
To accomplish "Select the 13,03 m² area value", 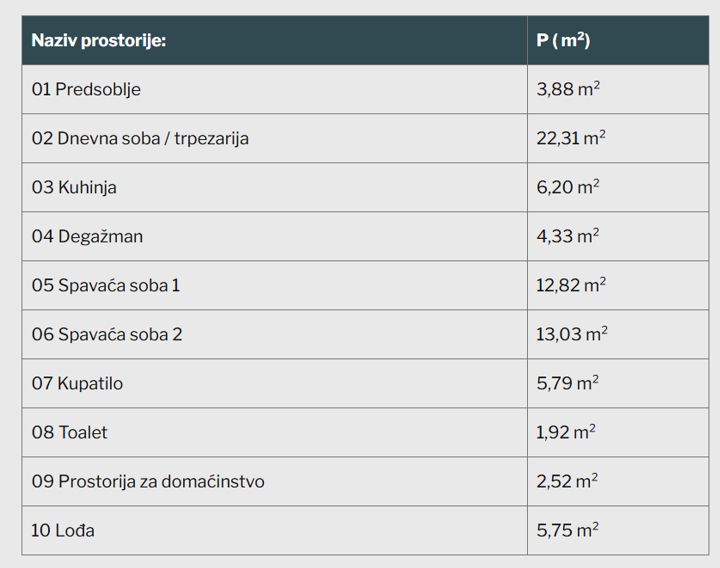I will point(572,334).
